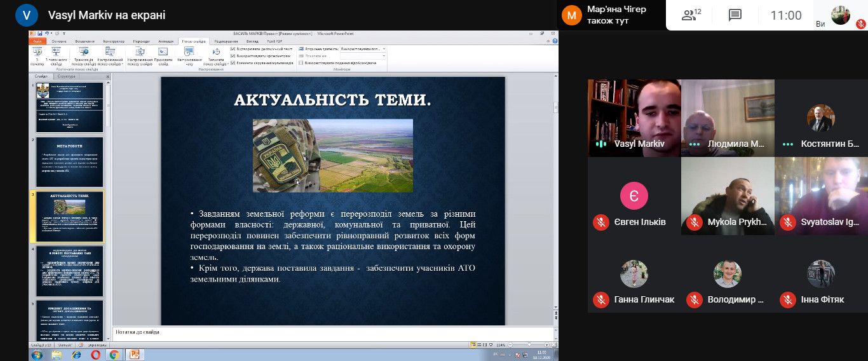Click Reading view icon in status bar

point(484,344)
